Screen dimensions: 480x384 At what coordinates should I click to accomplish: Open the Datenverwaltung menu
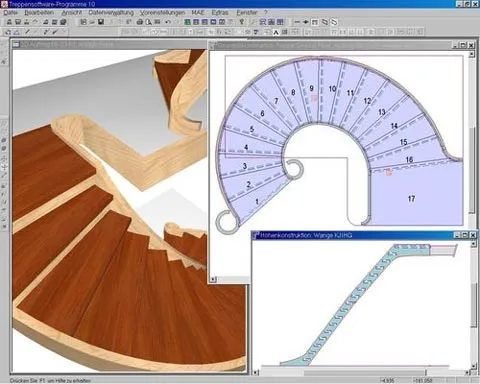tap(111, 13)
